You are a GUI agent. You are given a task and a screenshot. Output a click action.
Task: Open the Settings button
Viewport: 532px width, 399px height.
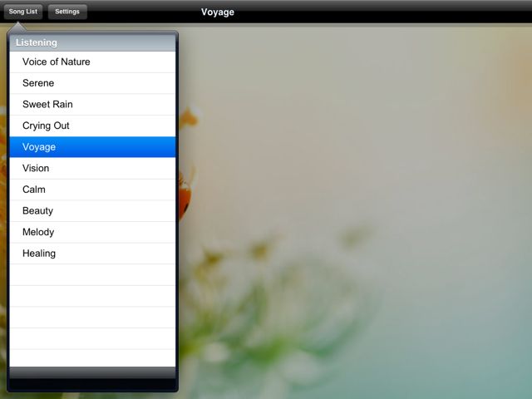click(x=67, y=12)
